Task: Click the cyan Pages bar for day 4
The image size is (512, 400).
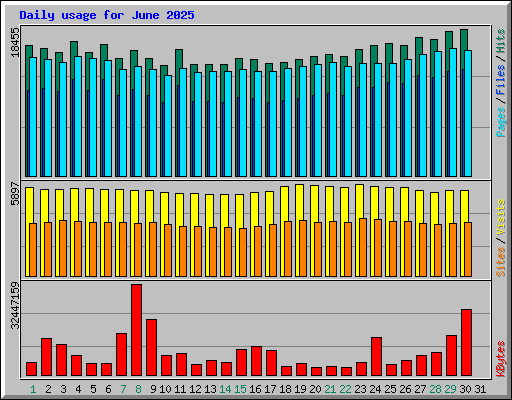Action: [x=78, y=116]
